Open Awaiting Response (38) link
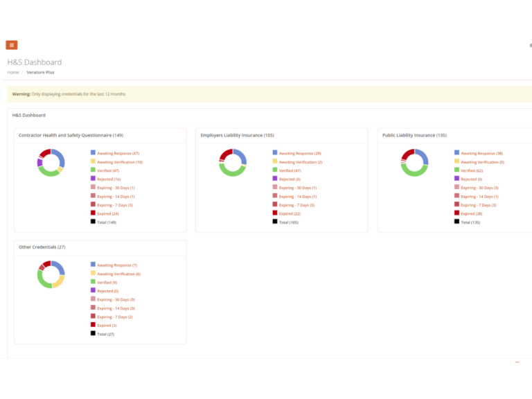Viewport: 532px width, 399px height. click(x=482, y=154)
